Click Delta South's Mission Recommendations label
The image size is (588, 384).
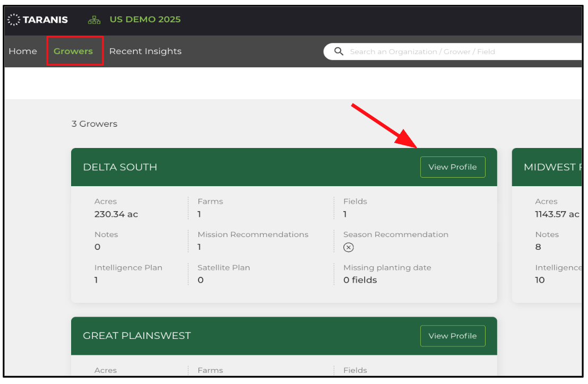click(x=253, y=234)
